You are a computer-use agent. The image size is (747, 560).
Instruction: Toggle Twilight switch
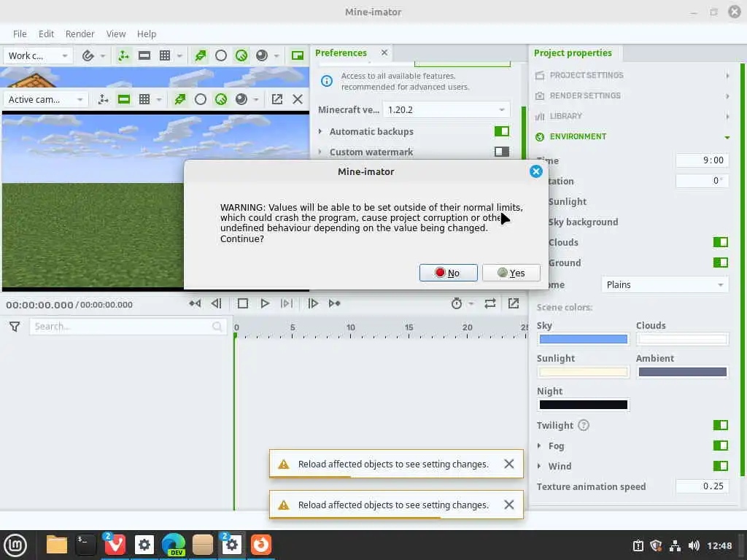720,425
